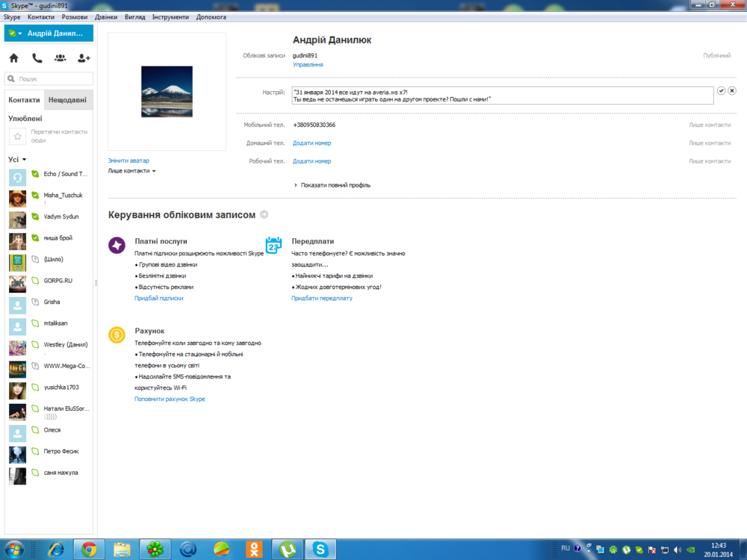Click the Рахунок coin icon
This screenshot has height=560, width=747.
pyautogui.click(x=117, y=335)
